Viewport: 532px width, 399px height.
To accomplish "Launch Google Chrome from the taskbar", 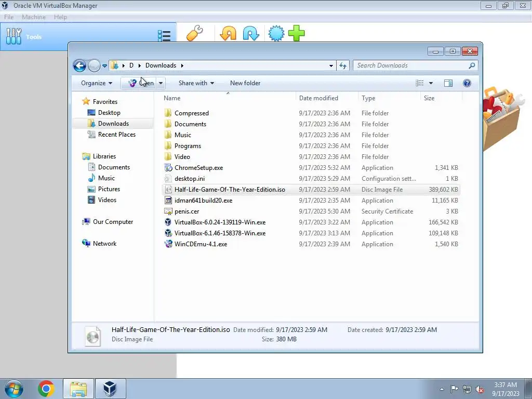I will pyautogui.click(x=46, y=389).
